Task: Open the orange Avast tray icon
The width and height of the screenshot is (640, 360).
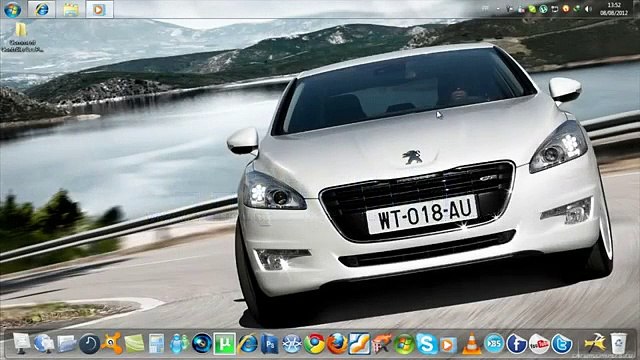Action: pos(566,9)
